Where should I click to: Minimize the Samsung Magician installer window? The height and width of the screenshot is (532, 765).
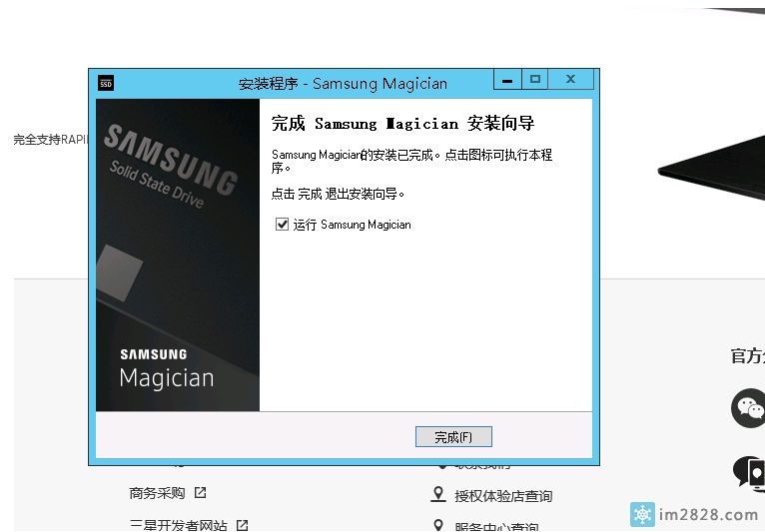pyautogui.click(x=507, y=80)
